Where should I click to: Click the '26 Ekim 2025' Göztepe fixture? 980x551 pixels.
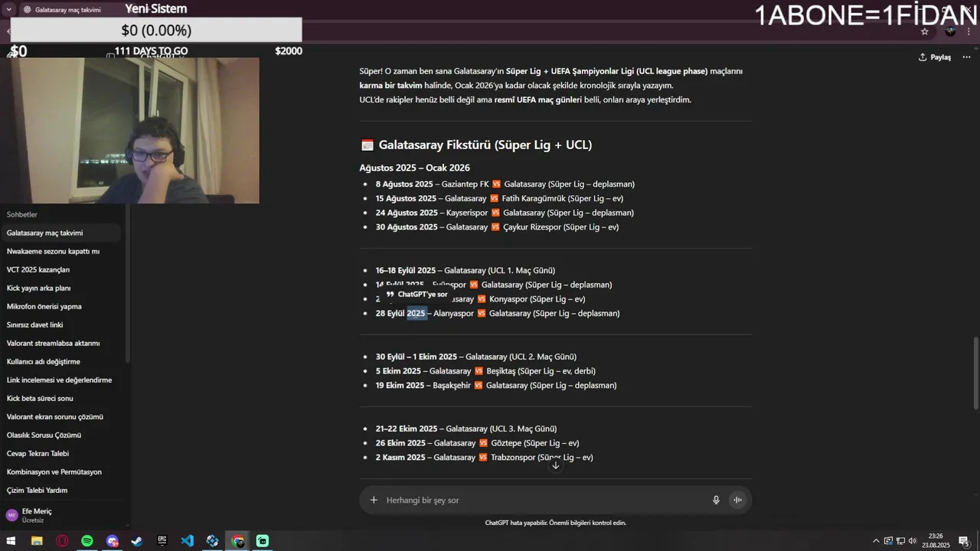[477, 443]
